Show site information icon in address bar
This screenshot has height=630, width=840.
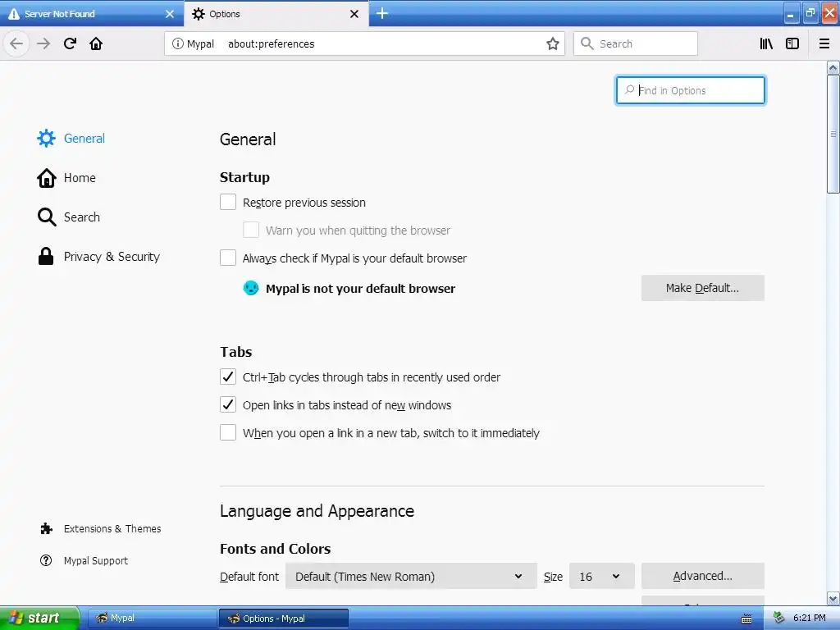coord(177,43)
